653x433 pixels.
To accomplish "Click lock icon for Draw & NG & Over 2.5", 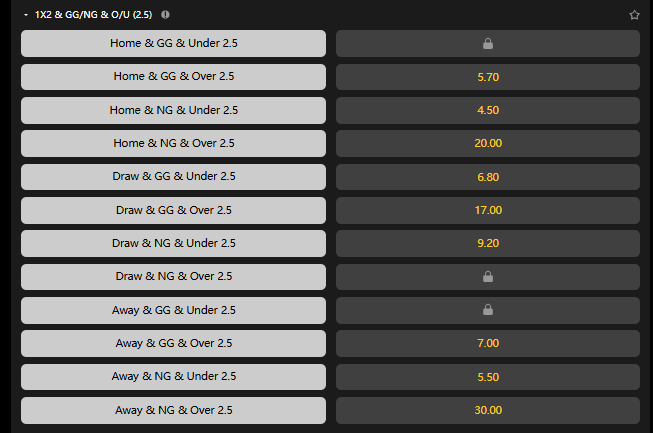I will [488, 277].
